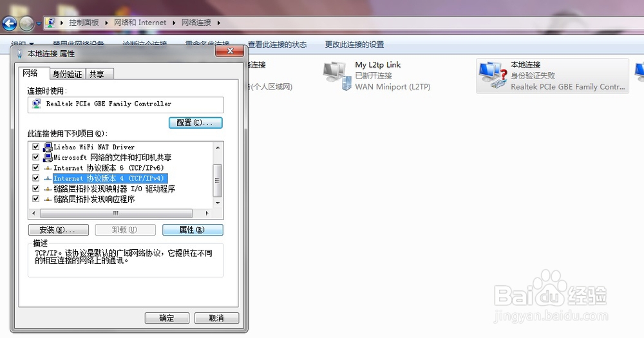Click the Liebao WiFi NAT Driver icon
This screenshot has width=644, height=338.
48,147
